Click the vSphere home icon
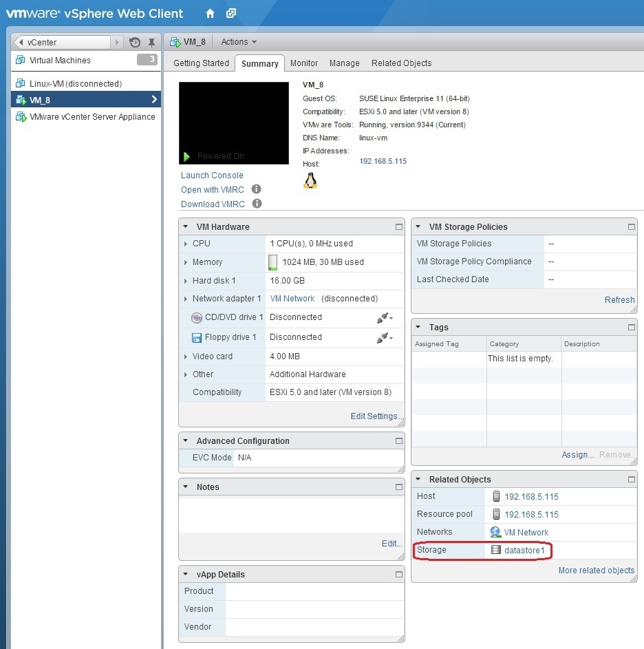 point(209,13)
